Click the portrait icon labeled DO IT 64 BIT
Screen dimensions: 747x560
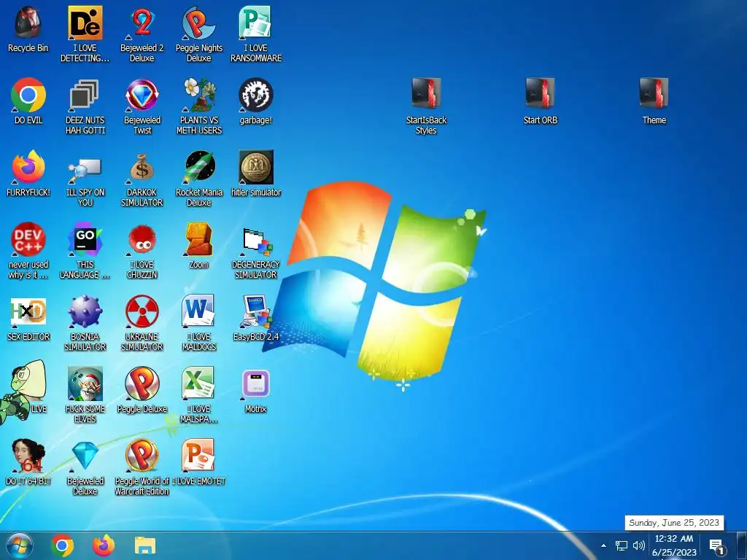[x=28, y=456]
